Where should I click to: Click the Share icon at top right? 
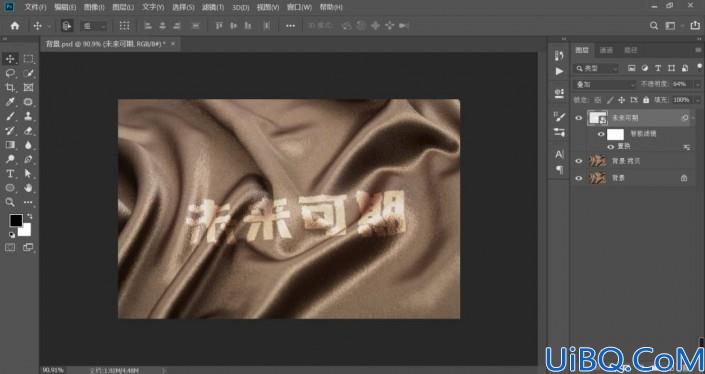(x=695, y=26)
